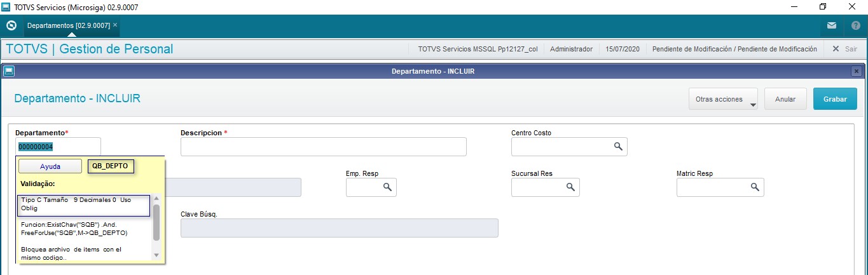
Task: Click the Centro Costo text box
Action: click(569, 147)
